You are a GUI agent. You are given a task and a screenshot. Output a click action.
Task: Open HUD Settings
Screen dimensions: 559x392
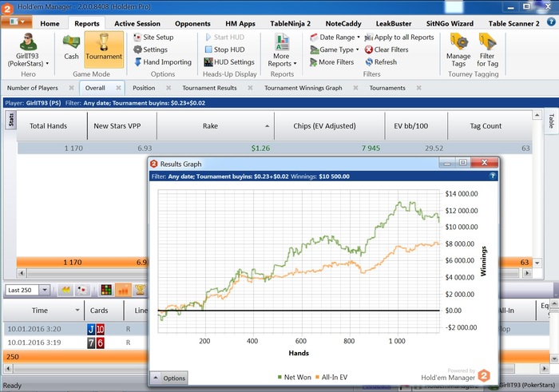tap(229, 62)
